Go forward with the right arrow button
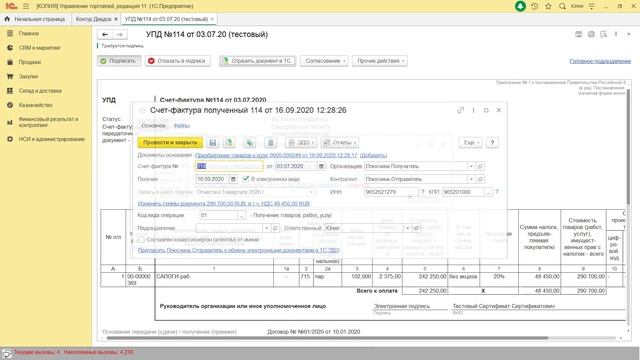The width and height of the screenshot is (640, 360). (120, 35)
